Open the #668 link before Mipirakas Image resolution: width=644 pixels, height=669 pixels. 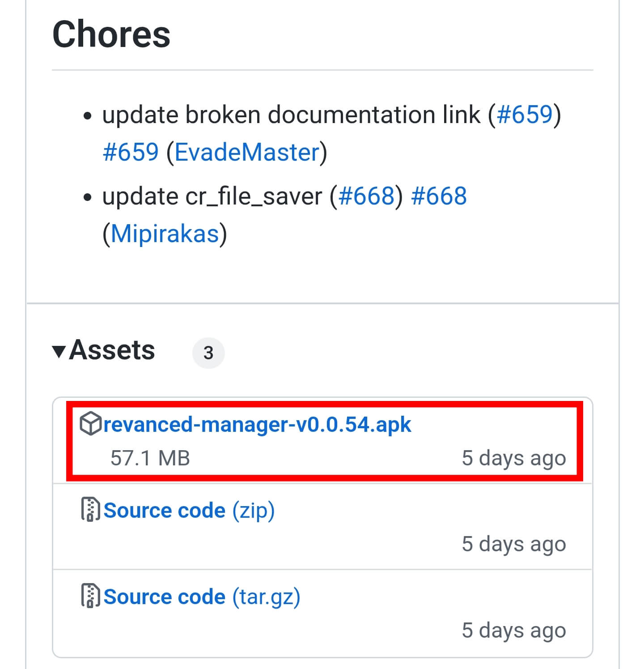pos(439,196)
